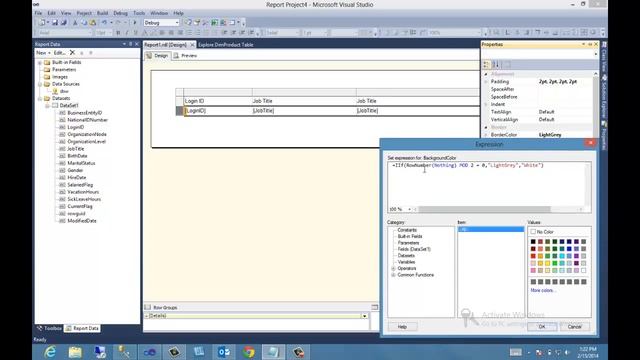
Task: Collapse the DataSet1 node
Action: 47,106
